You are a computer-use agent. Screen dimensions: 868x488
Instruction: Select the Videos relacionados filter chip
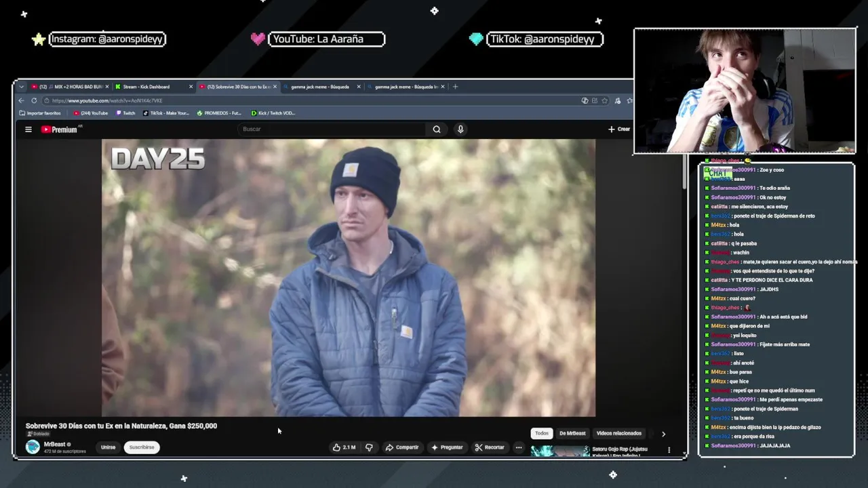[618, 433]
